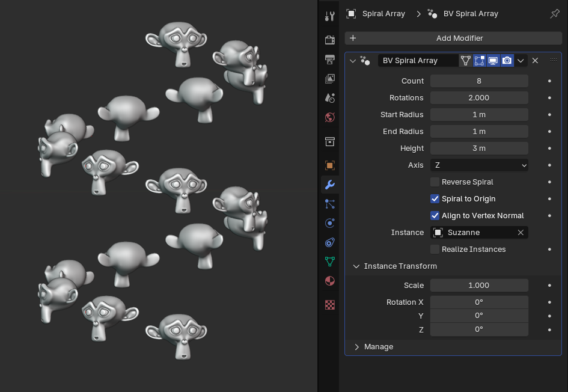
Task: Click the Start Radius value field
Action: click(x=479, y=114)
